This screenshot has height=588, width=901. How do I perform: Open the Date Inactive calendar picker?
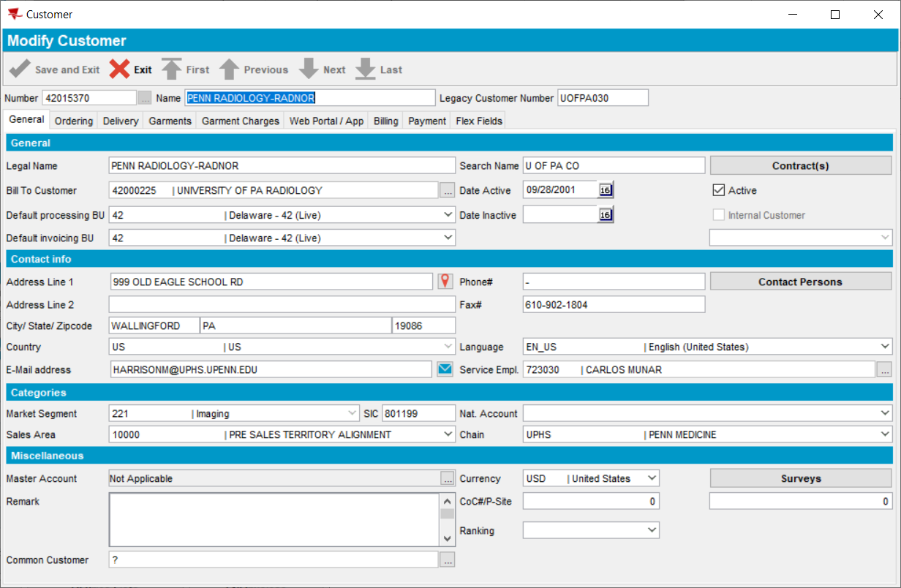point(606,215)
